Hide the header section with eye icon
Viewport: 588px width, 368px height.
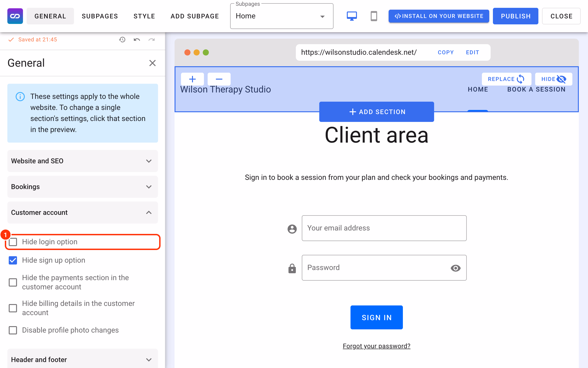coord(554,79)
